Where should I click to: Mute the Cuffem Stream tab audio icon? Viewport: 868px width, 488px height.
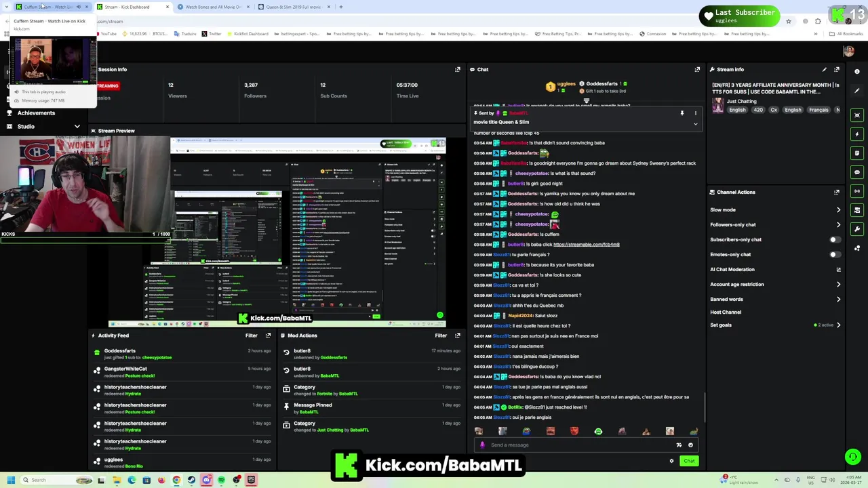point(79,7)
